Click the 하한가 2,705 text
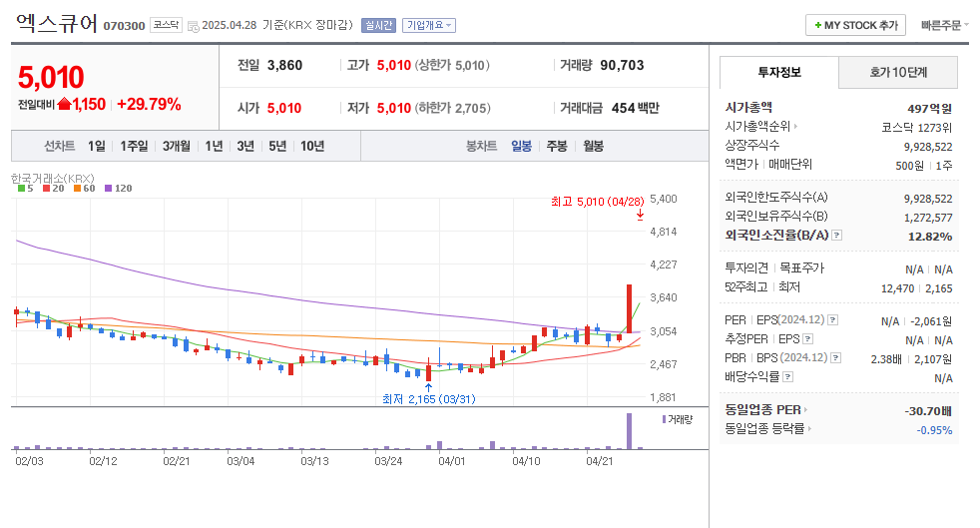 [x=452, y=108]
